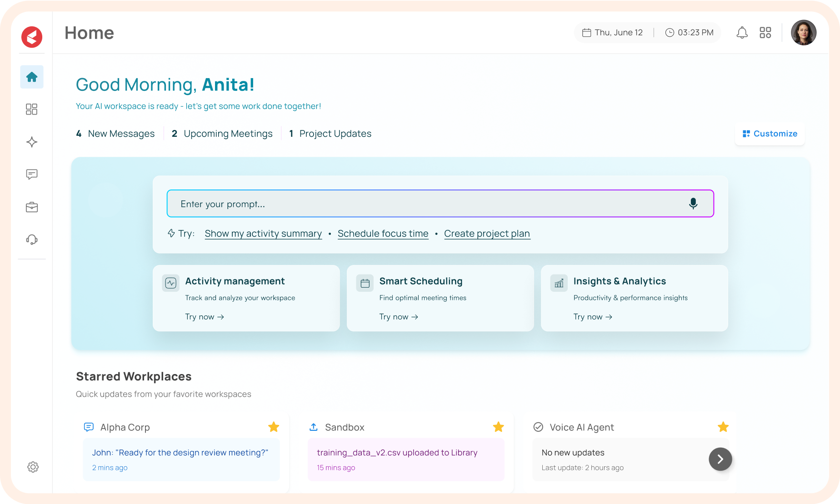
Task: Click the calendar icon beside Thu, June 12
Action: click(587, 33)
